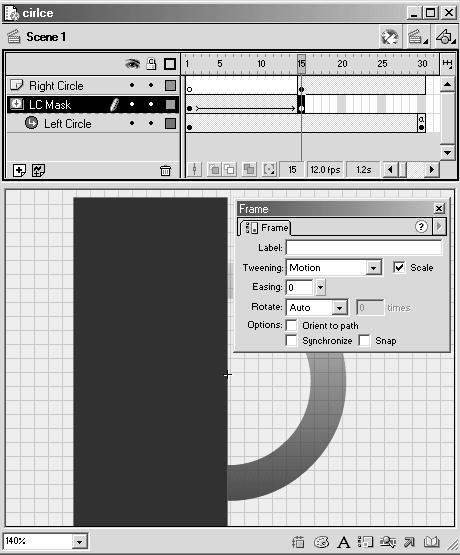460x555 pixels.
Task: Select the Frame tab in the panel
Action: (x=268, y=228)
